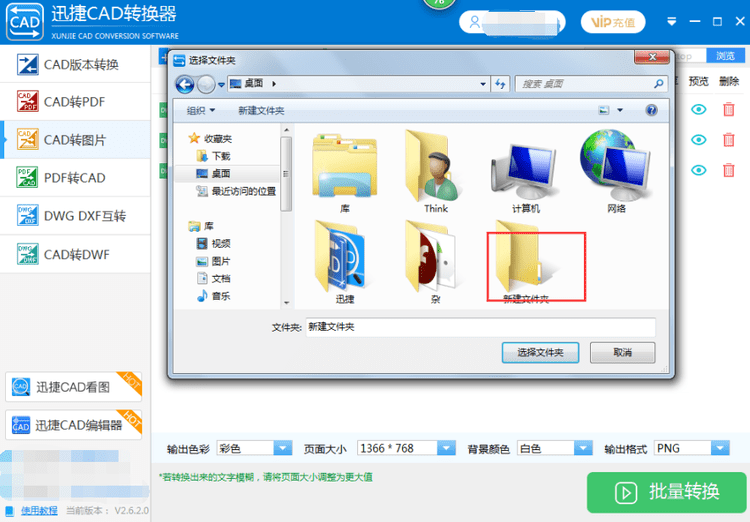The width and height of the screenshot is (750, 522).
Task: Delete the third file with trash icon
Action: (728, 170)
